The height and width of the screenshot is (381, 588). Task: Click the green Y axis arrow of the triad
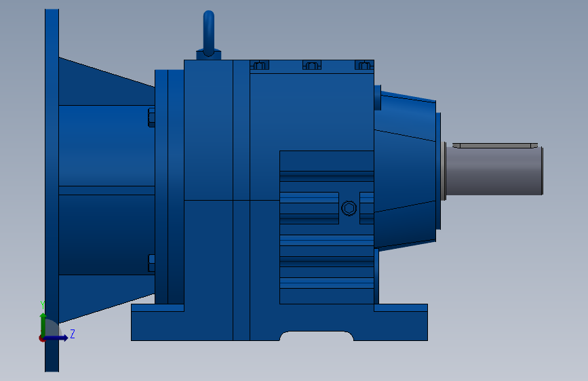[43, 324]
